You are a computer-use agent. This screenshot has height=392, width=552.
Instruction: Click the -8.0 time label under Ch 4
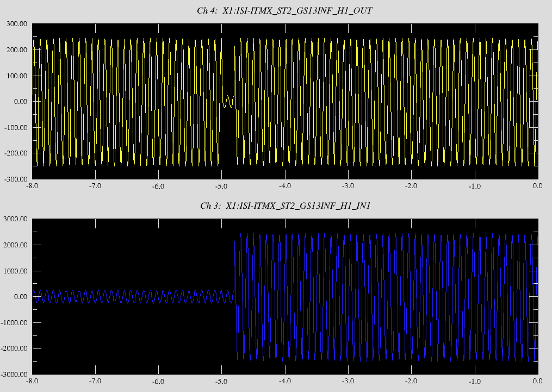pyautogui.click(x=32, y=186)
